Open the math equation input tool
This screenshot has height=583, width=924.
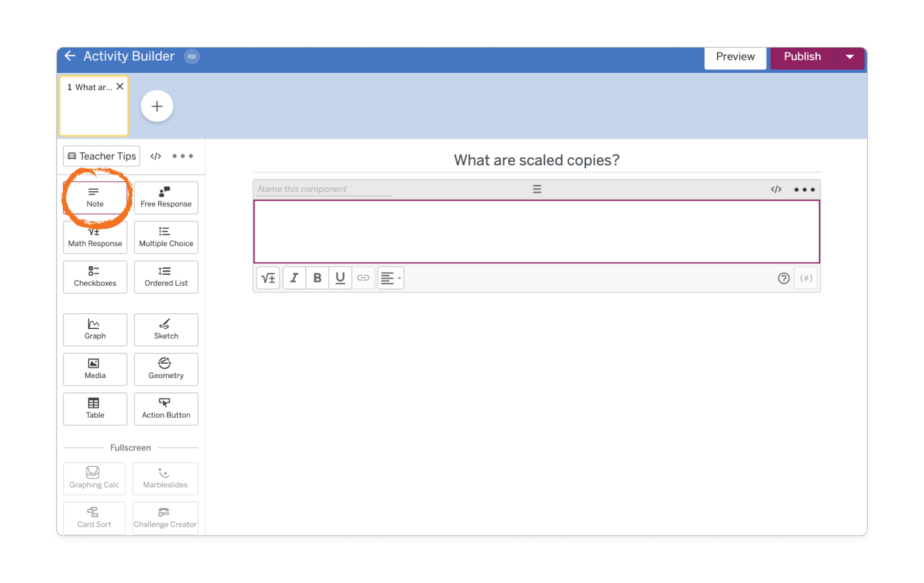pyautogui.click(x=268, y=278)
